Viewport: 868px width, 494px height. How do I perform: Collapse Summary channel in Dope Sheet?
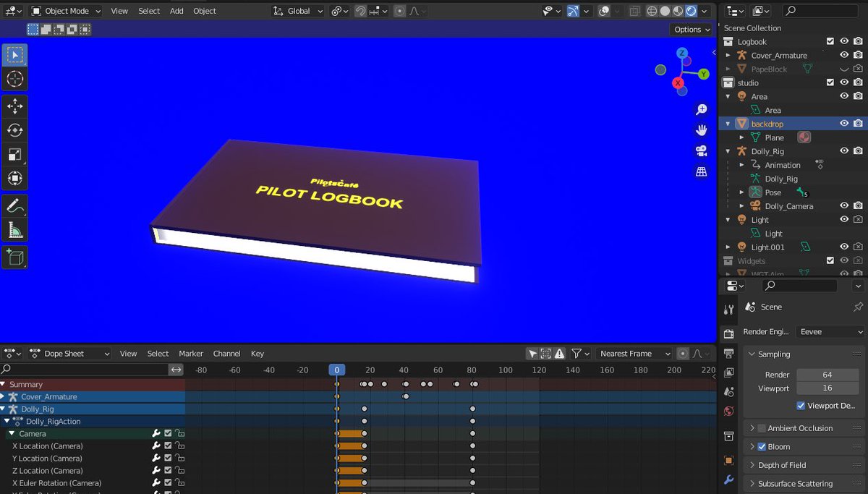coord(3,385)
